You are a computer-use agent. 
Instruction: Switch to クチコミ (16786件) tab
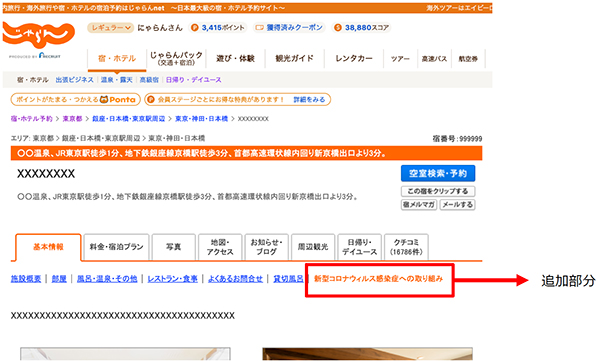point(406,247)
